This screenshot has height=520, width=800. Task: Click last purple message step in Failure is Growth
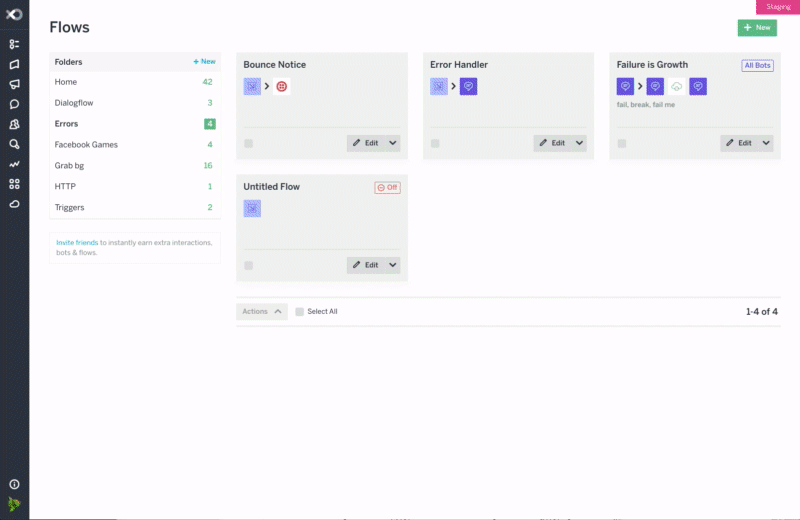(x=698, y=86)
